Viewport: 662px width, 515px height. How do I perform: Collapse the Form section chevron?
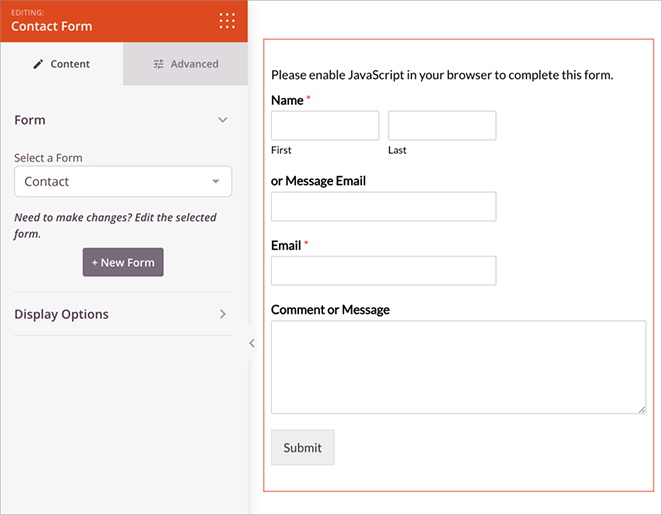tap(223, 120)
